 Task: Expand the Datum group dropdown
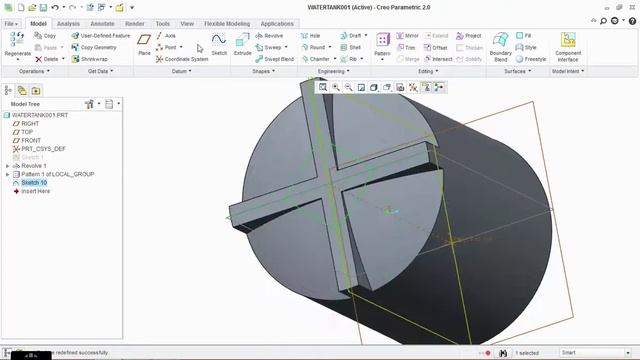[x=182, y=71]
